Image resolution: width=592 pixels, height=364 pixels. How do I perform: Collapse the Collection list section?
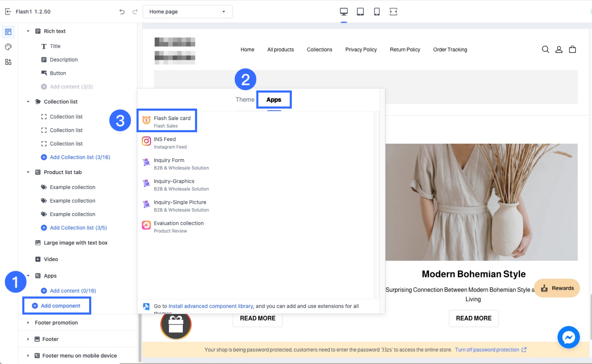[28, 102]
